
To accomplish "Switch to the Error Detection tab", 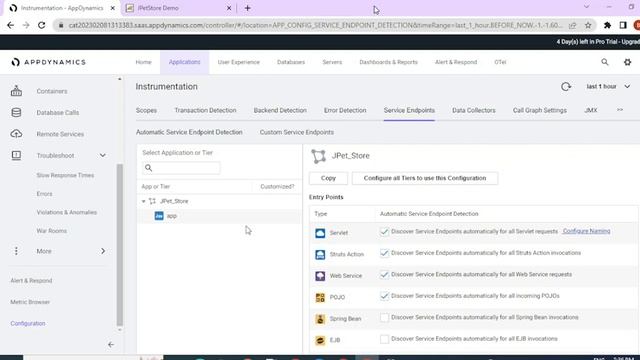I will (x=345, y=110).
